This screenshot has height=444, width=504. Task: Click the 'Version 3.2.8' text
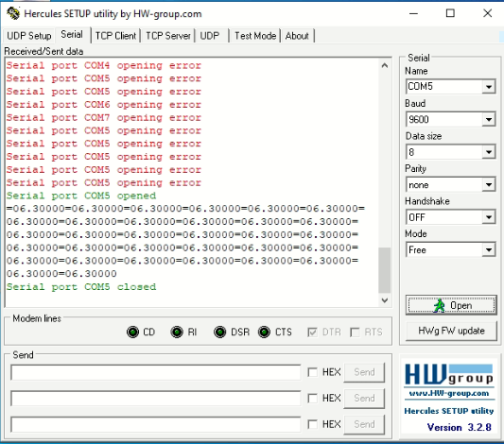pos(459,427)
